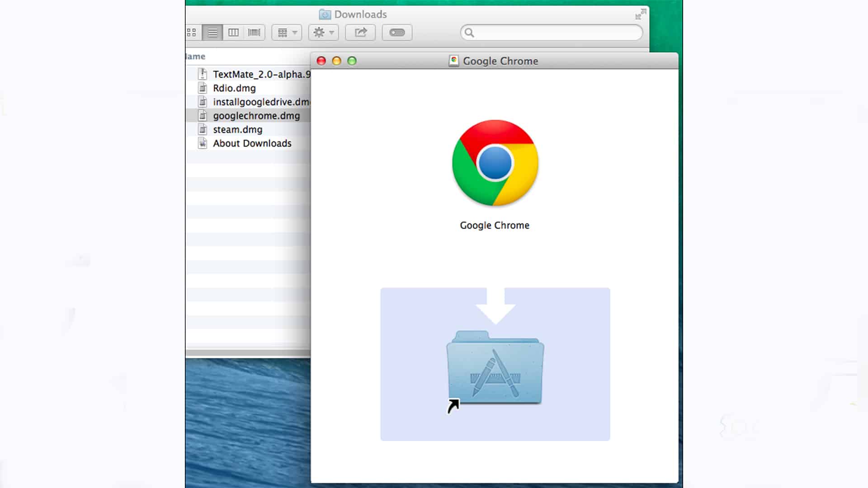Switch Downloads window to icon view
This screenshot has height=488, width=868.
click(x=192, y=33)
